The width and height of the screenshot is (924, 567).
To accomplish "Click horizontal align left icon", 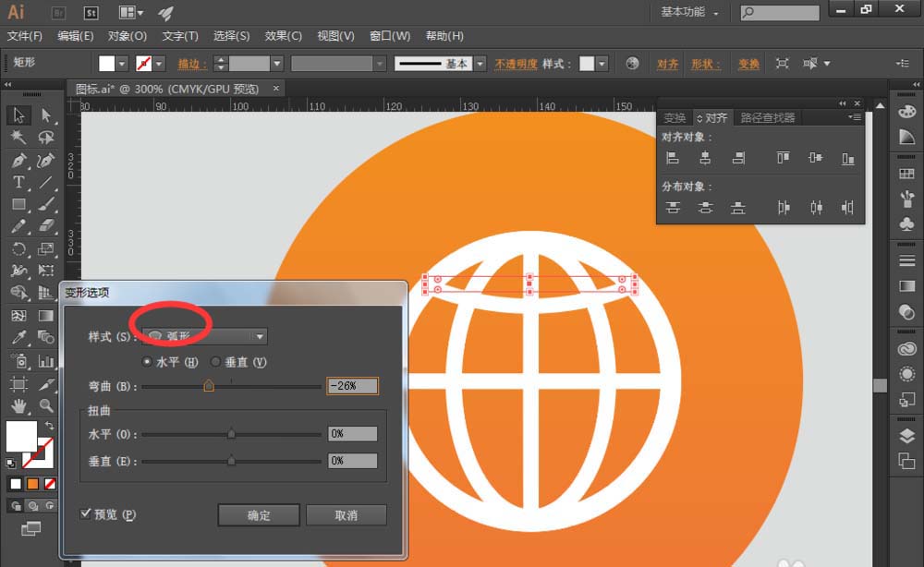I will coord(673,158).
